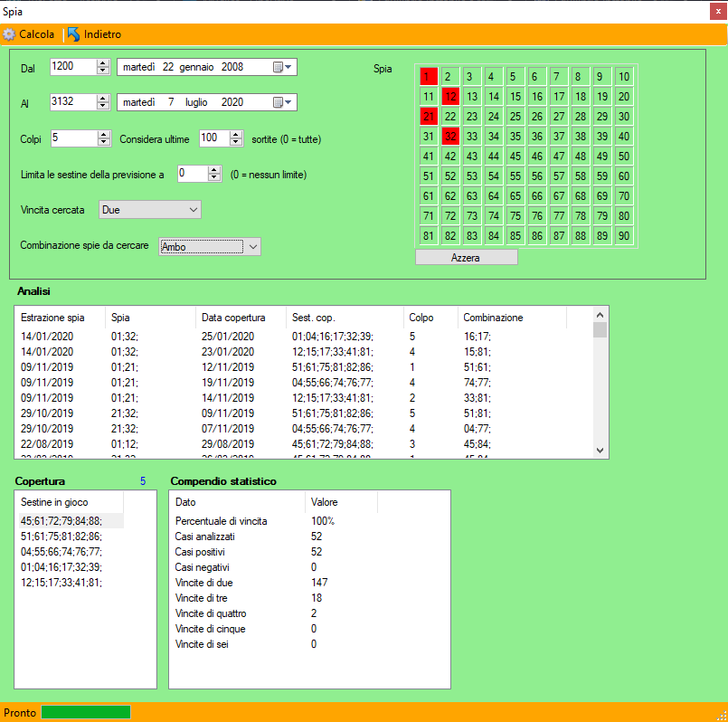Decrease the Al draw number

pos(103,106)
